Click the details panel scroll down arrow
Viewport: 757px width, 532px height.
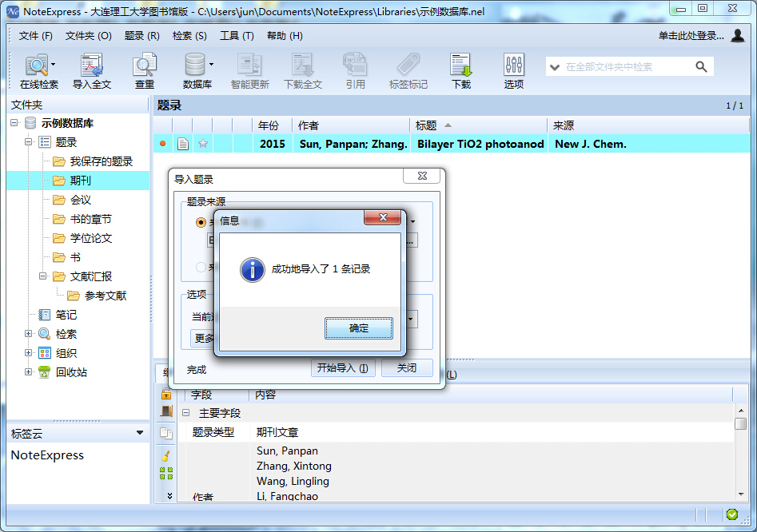741,494
